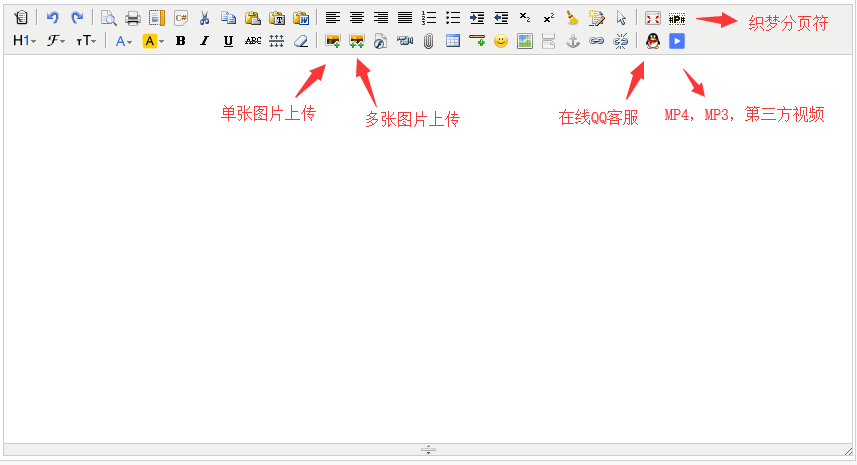
Task: Insert an anchor
Action: 573,41
